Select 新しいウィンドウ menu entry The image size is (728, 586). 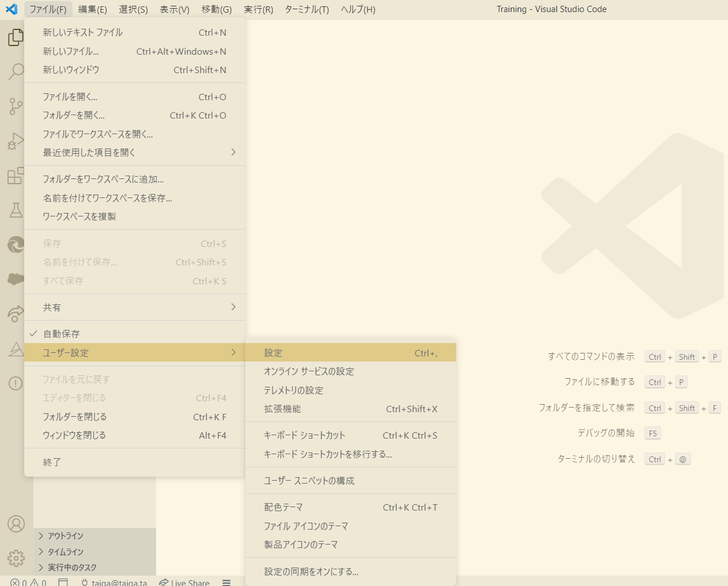pos(135,70)
